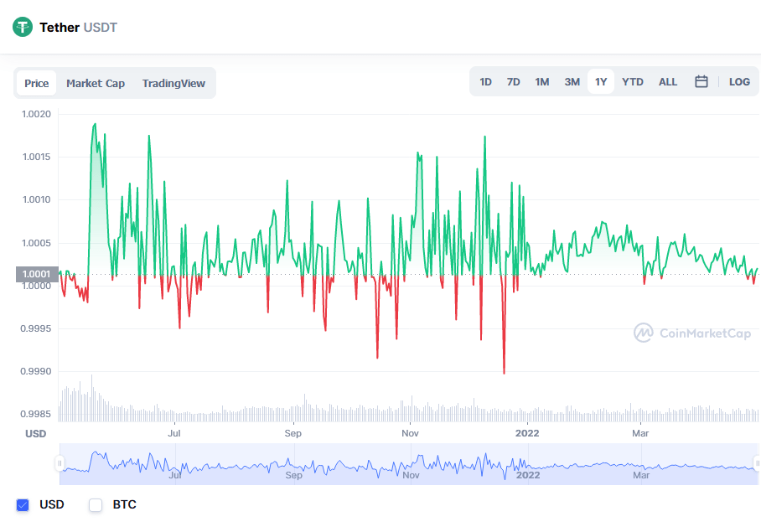The height and width of the screenshot is (532, 761).
Task: Click the range navigator mini chart
Action: click(x=408, y=464)
